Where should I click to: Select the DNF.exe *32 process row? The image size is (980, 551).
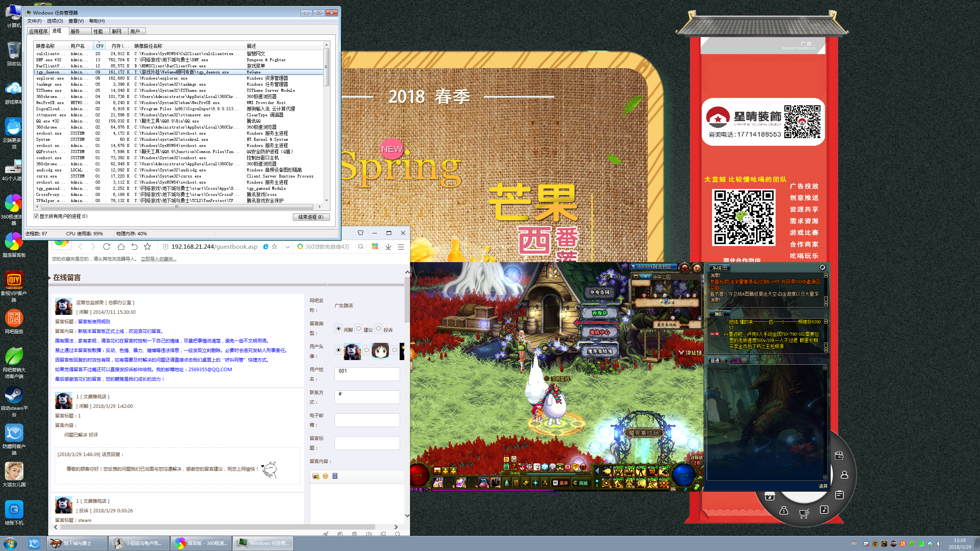[x=178, y=60]
